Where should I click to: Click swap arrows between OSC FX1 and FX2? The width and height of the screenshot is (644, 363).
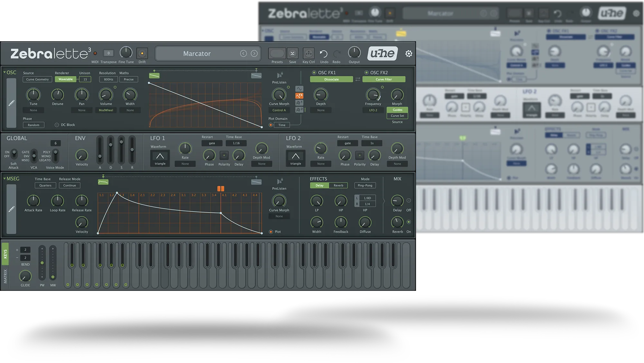click(x=358, y=79)
